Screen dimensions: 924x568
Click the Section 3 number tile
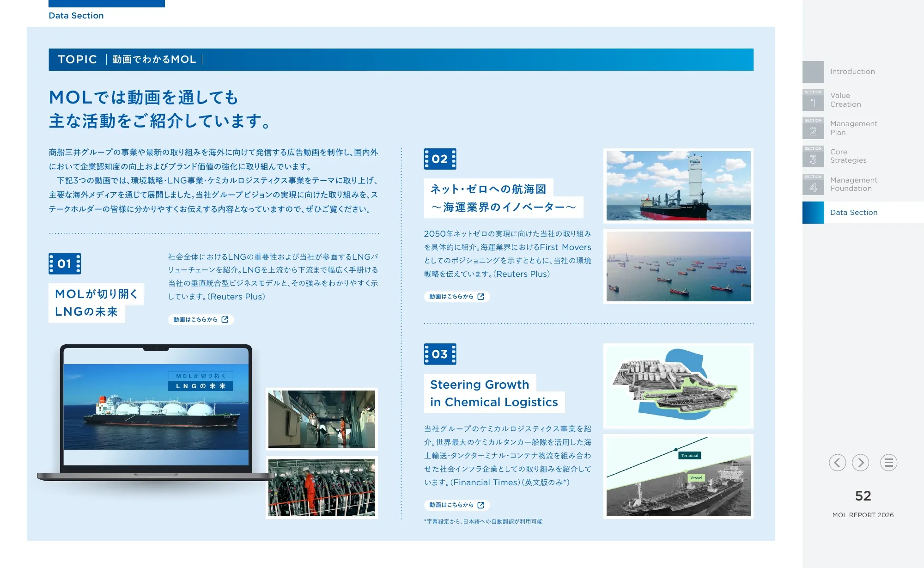pos(813,156)
